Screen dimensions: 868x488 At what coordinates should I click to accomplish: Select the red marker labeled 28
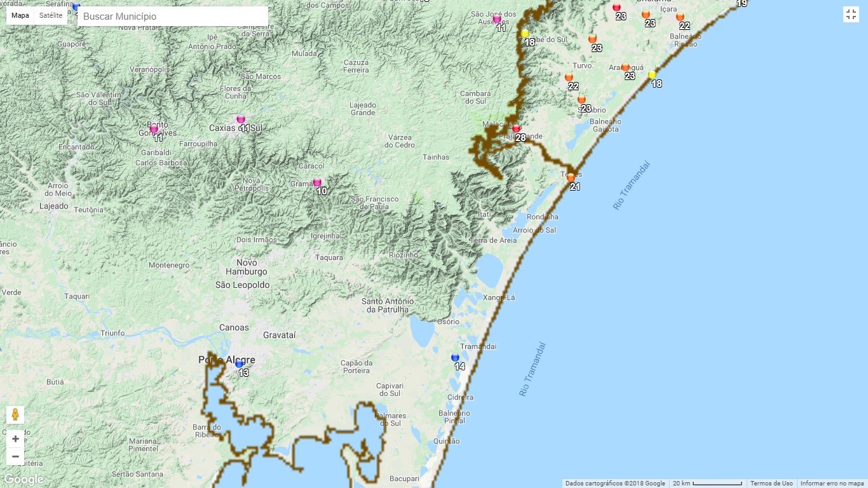[516, 129]
